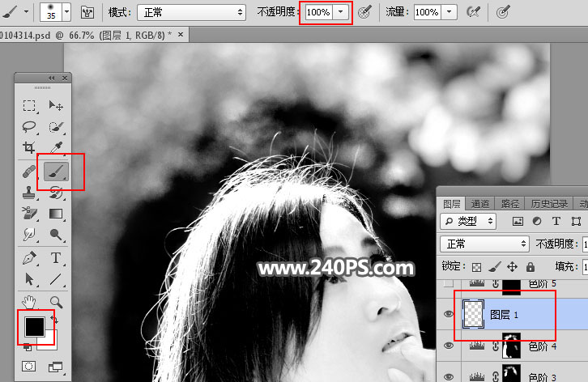Change screen mode button
This screenshot has height=382, width=588.
56,367
